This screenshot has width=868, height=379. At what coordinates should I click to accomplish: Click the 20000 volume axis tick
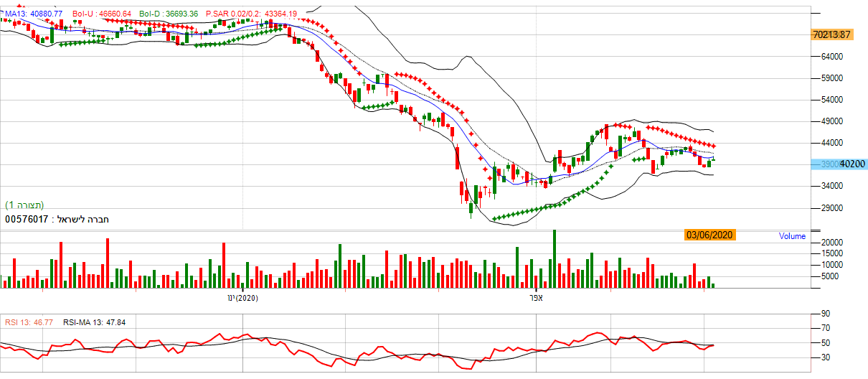831,243
